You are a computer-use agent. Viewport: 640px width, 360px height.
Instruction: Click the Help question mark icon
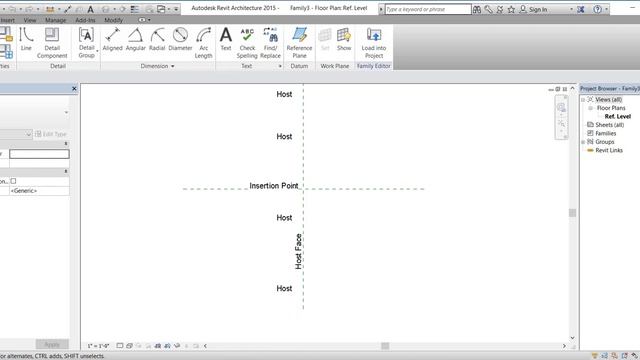point(597,9)
